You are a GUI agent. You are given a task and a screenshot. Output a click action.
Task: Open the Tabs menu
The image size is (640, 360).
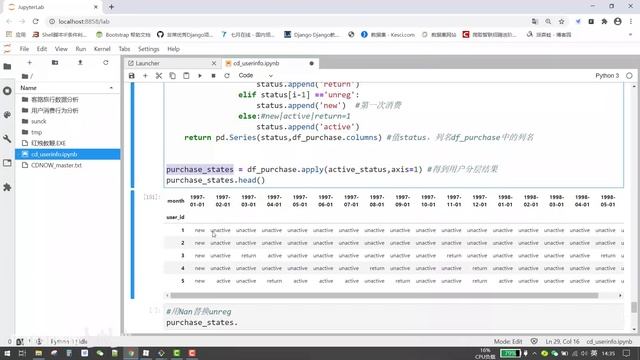click(x=124, y=49)
